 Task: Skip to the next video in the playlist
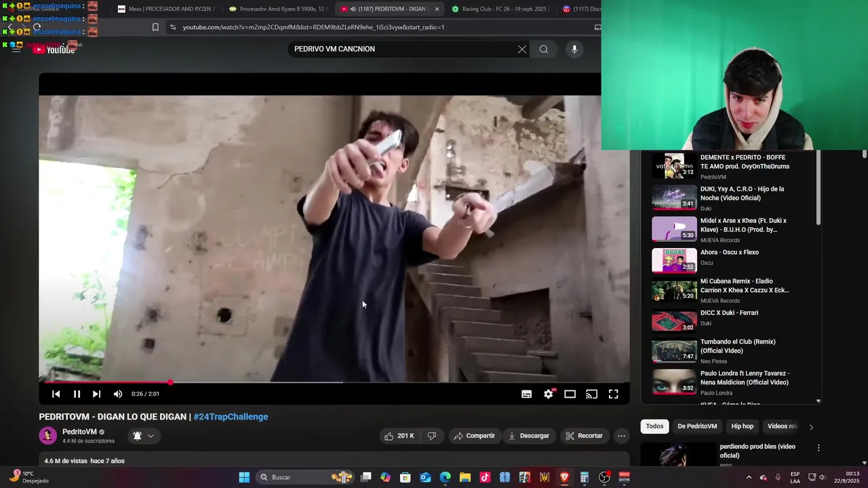(96, 394)
